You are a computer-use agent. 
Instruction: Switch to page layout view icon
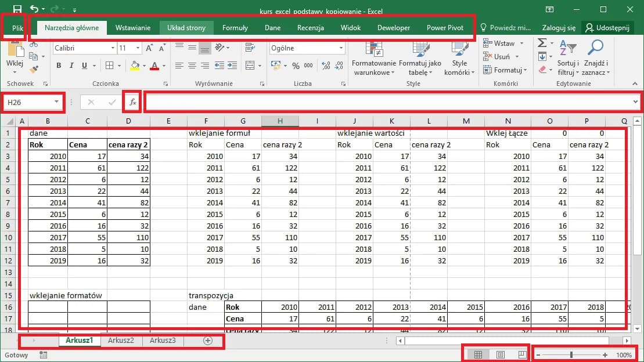click(x=501, y=353)
